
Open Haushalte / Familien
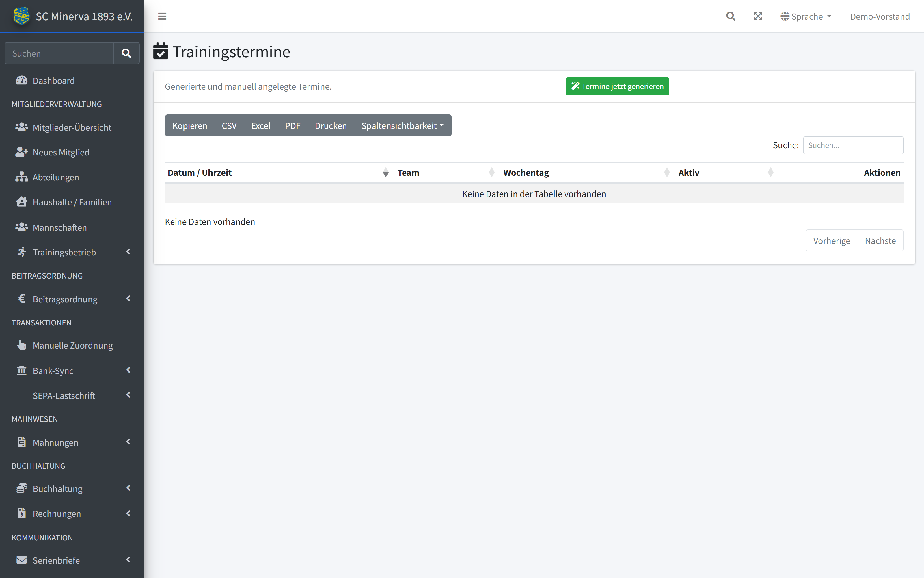coord(72,201)
